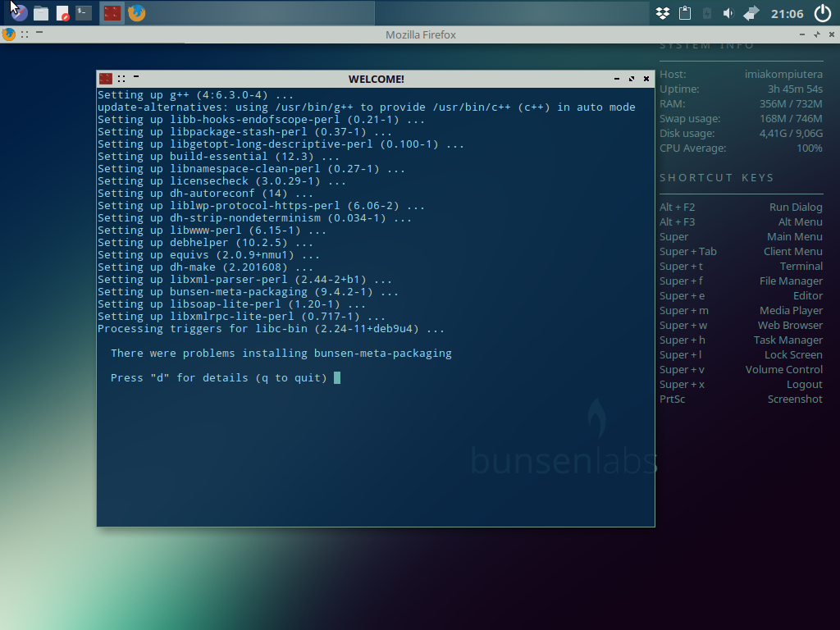Open the volume control speaker icon
Viewport: 840px width, 630px height.
coord(728,13)
